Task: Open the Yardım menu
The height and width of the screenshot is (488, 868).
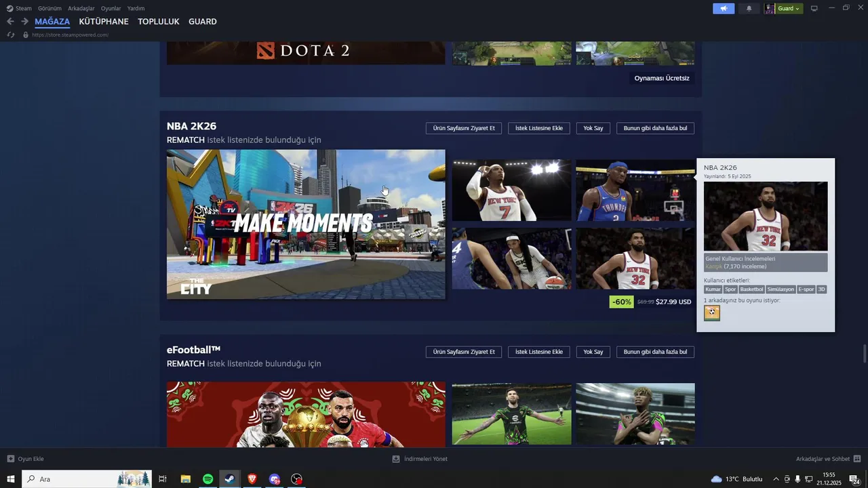Action: tap(136, 8)
